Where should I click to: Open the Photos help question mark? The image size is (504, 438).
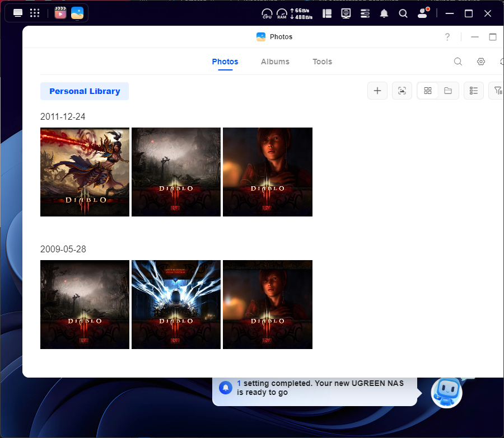tap(447, 37)
